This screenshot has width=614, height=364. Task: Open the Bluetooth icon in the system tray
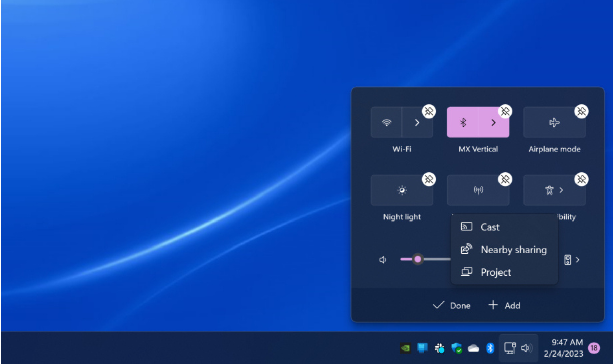click(490, 348)
